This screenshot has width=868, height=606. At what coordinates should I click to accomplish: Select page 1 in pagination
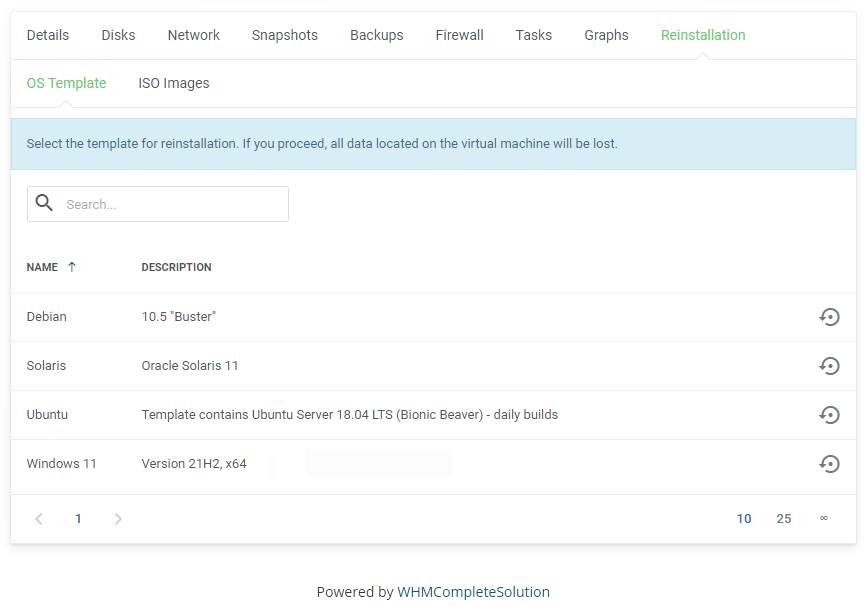click(x=78, y=519)
